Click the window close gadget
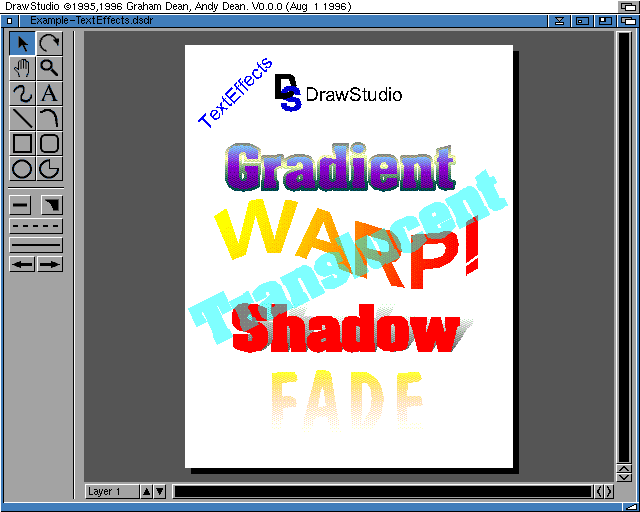This screenshot has height=512, width=640. pos(10,20)
